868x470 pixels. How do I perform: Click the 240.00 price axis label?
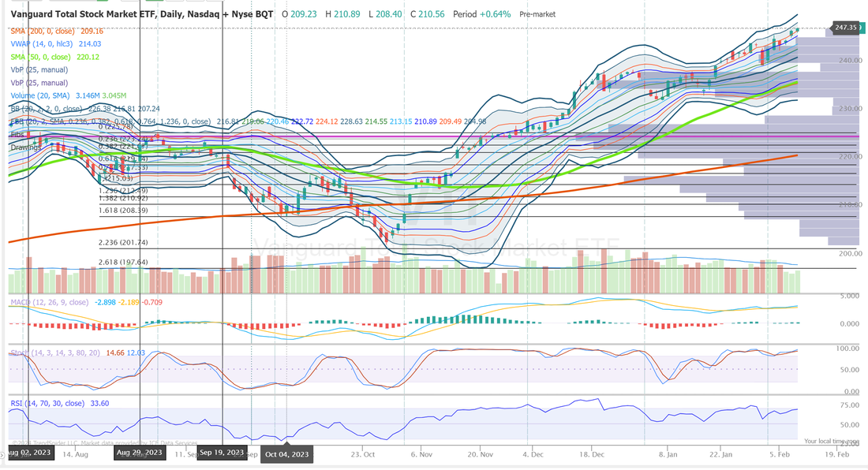(850, 60)
